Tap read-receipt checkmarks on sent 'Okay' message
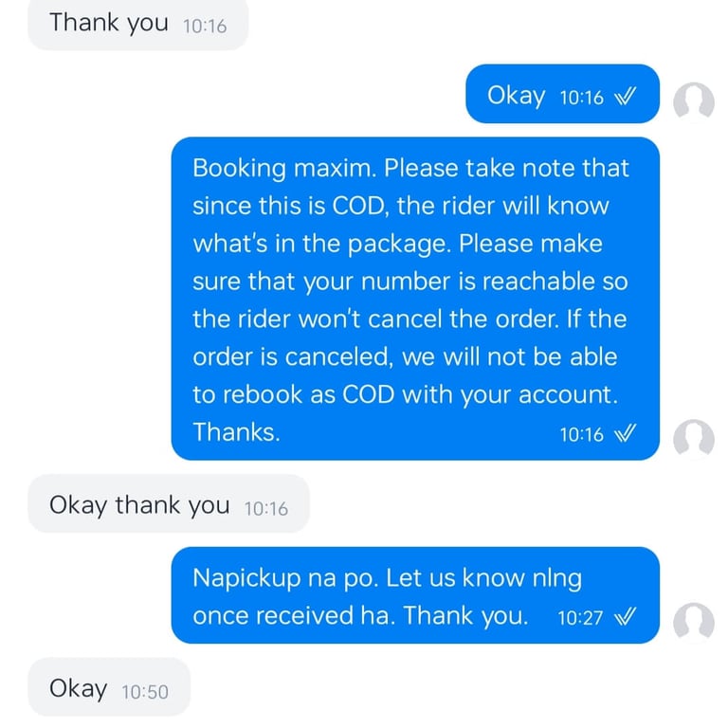 coord(625,97)
